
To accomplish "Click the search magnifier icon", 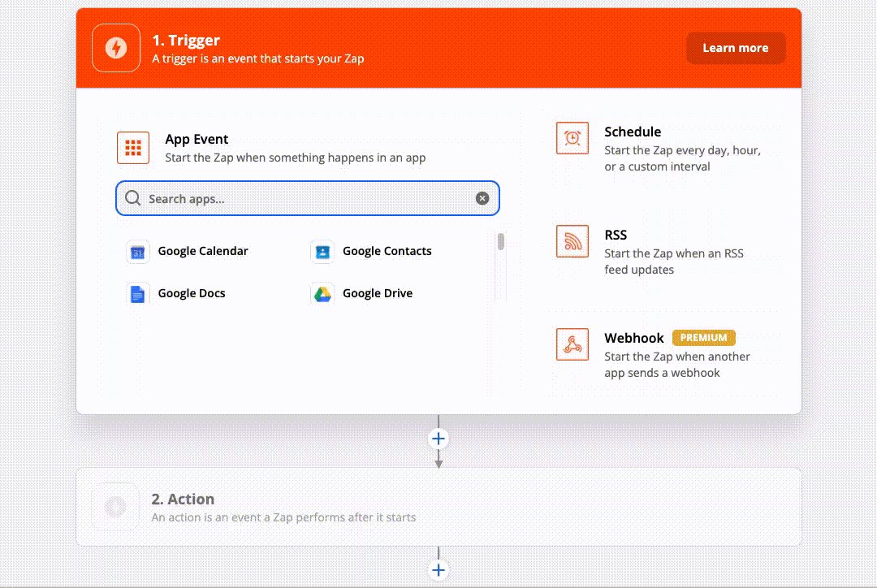I will click(132, 197).
